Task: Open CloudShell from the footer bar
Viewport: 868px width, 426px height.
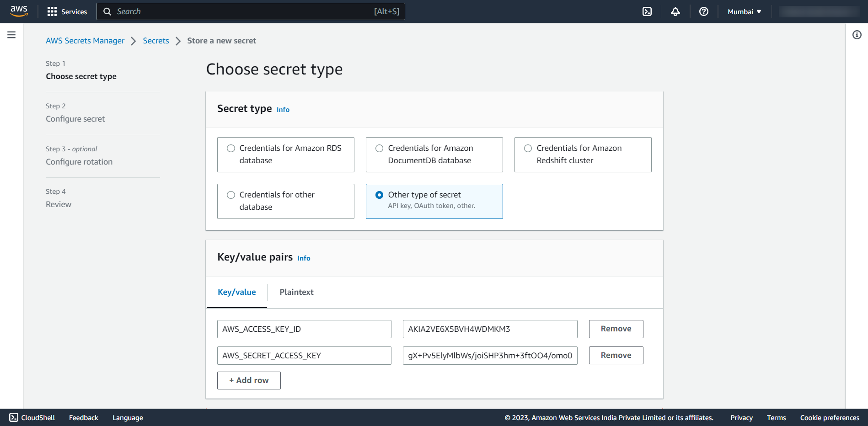Action: click(x=32, y=417)
